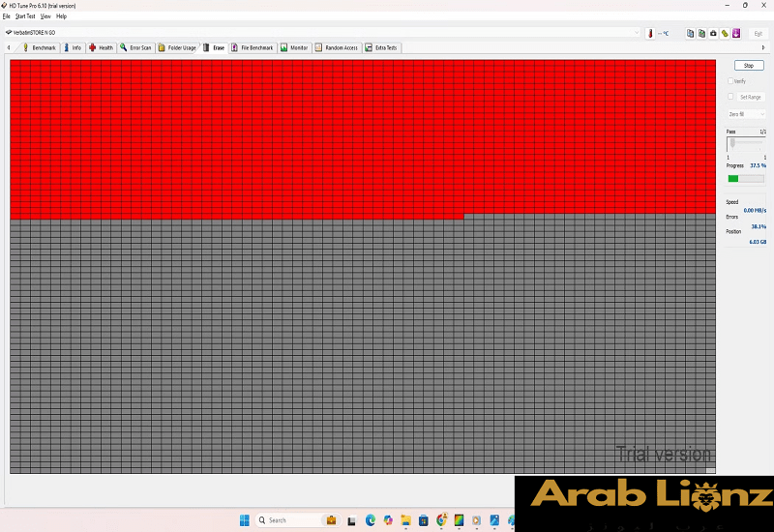
Task: Click the camera save screenshot icon
Action: (713, 33)
